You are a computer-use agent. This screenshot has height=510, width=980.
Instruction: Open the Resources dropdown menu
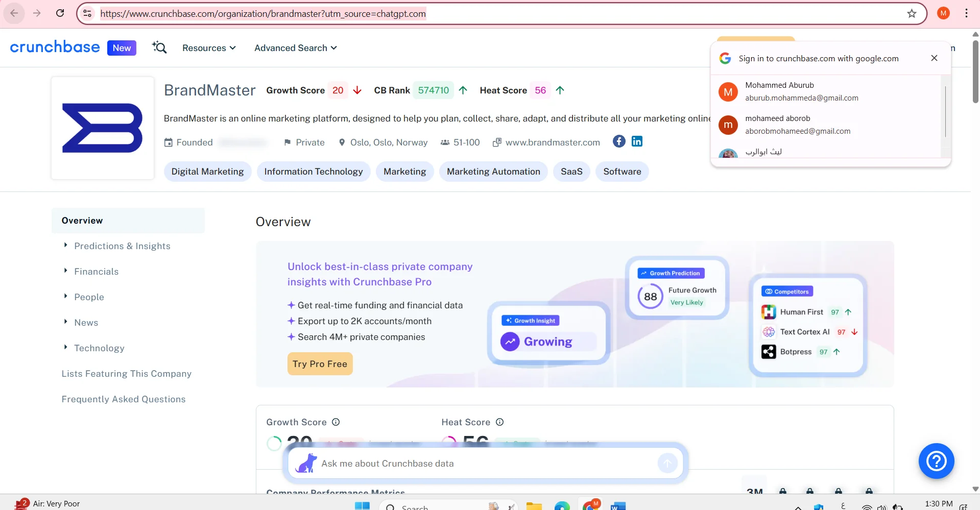[209, 48]
